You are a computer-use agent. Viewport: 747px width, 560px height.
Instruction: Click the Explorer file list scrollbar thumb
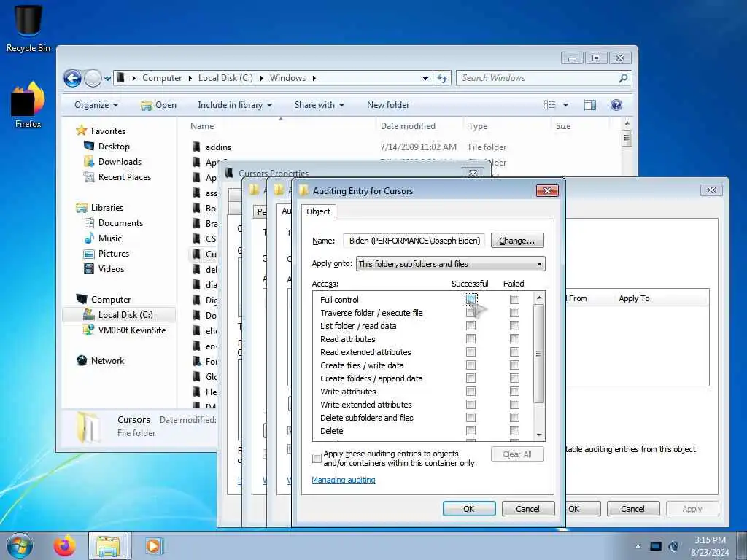pyautogui.click(x=627, y=138)
